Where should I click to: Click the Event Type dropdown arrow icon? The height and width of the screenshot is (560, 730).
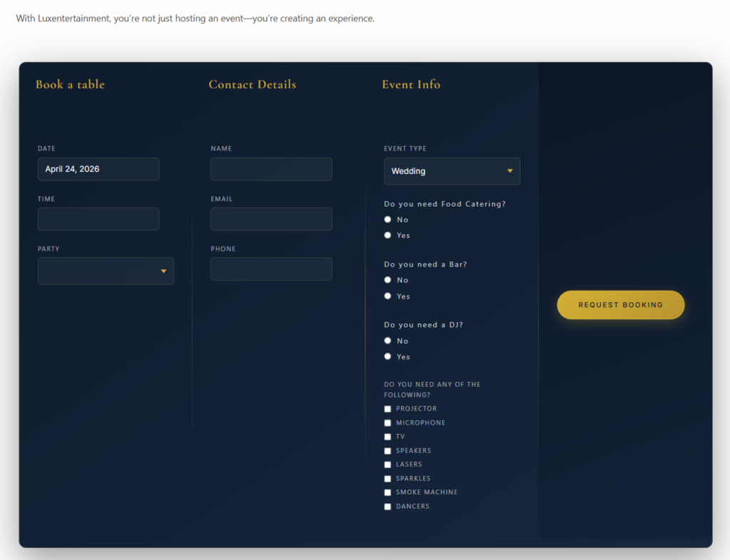510,171
